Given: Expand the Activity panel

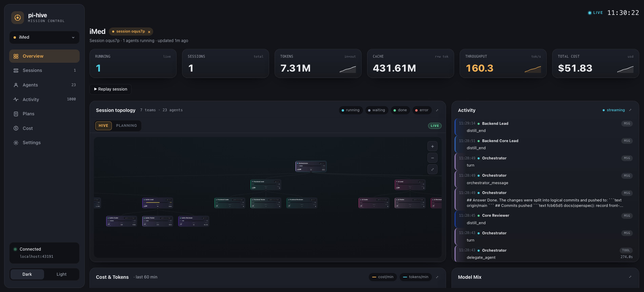Looking at the screenshot, I should coord(630,110).
